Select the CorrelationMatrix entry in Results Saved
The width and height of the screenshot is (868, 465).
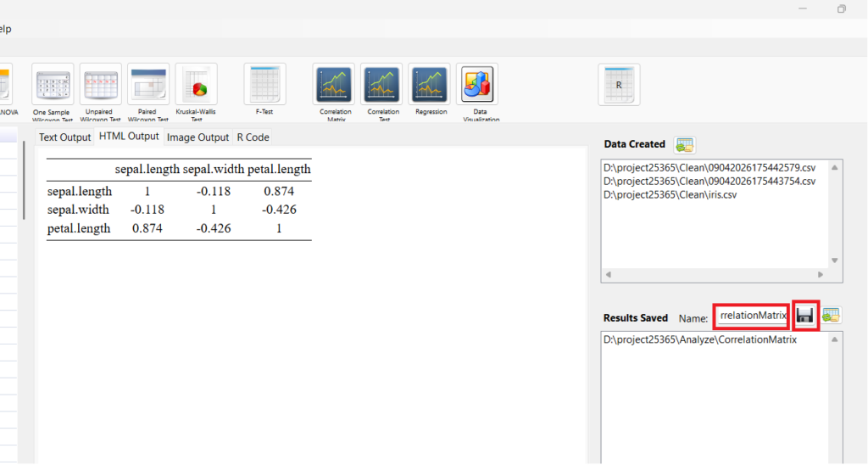click(x=699, y=340)
